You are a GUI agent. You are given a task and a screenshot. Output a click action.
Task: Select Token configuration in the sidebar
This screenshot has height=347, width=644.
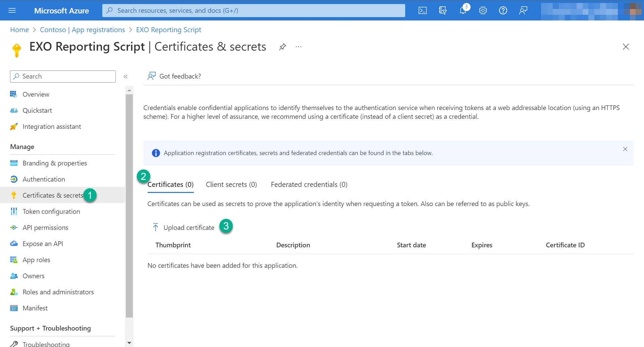(x=51, y=211)
